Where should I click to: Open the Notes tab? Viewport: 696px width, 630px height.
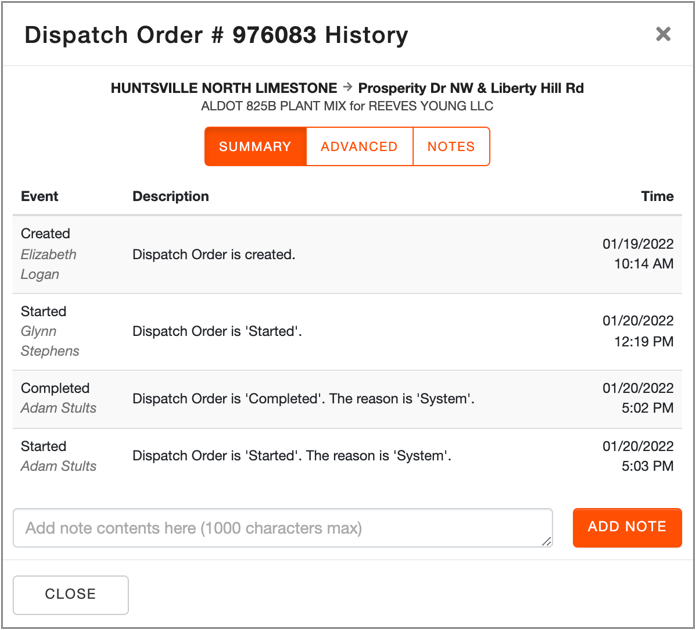pyautogui.click(x=451, y=147)
